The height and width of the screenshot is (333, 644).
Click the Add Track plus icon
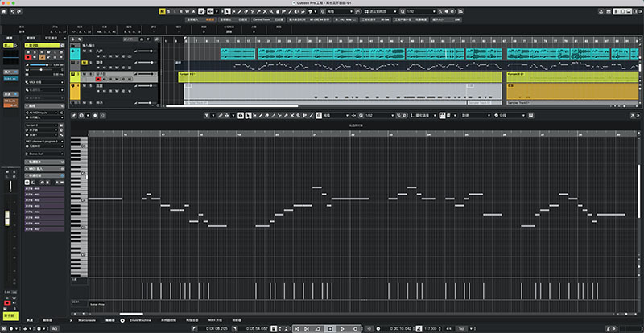(73, 39)
